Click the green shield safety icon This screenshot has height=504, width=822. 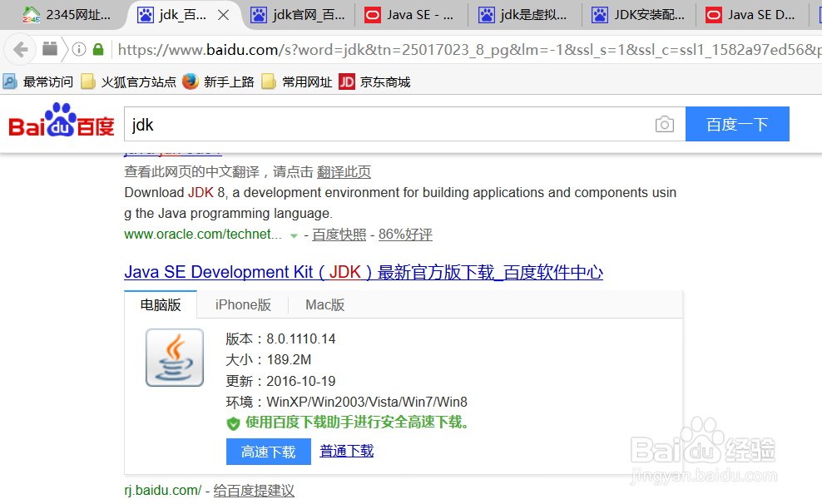(233, 423)
